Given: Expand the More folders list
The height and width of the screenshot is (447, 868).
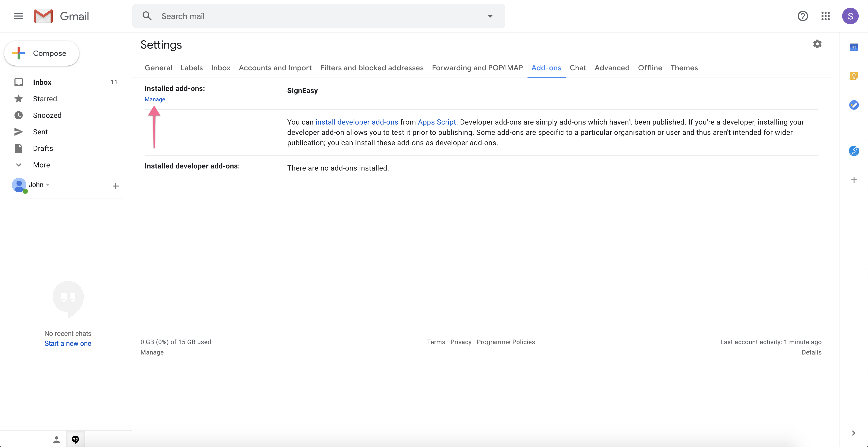Looking at the screenshot, I should pyautogui.click(x=41, y=165).
